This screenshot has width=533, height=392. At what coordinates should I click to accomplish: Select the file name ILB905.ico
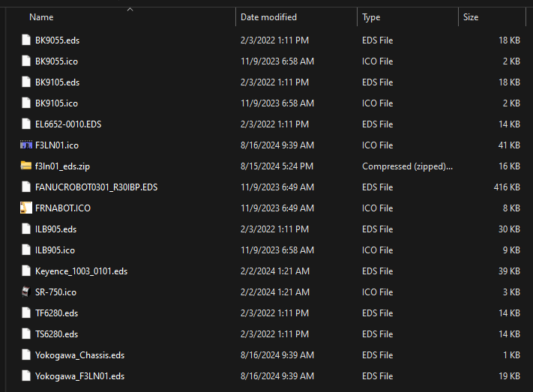55,250
